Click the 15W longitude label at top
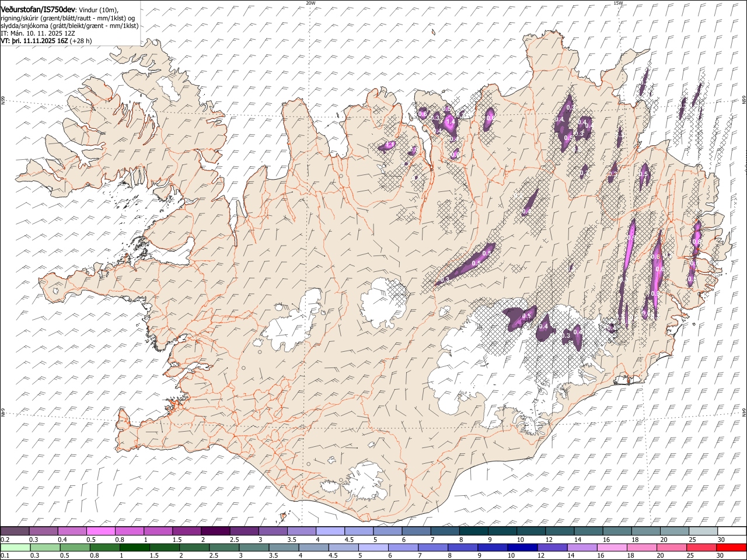 618,3
